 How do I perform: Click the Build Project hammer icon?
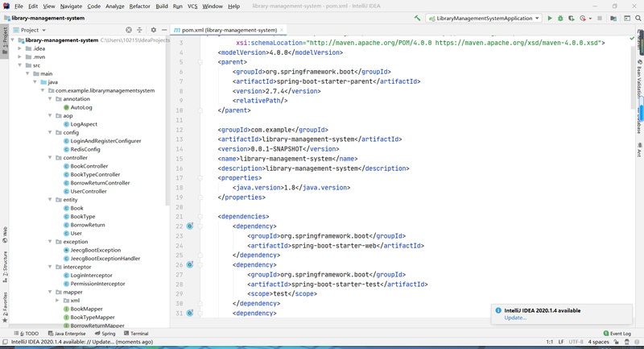417,18
